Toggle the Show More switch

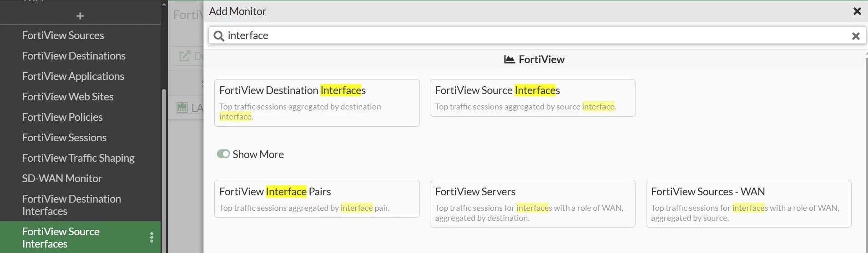tap(223, 154)
